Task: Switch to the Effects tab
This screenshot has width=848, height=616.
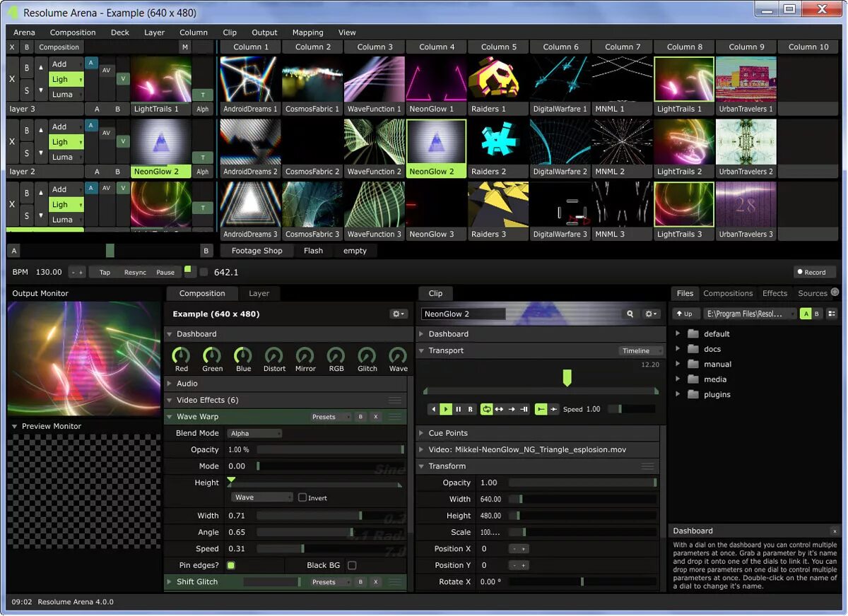Action: [775, 293]
